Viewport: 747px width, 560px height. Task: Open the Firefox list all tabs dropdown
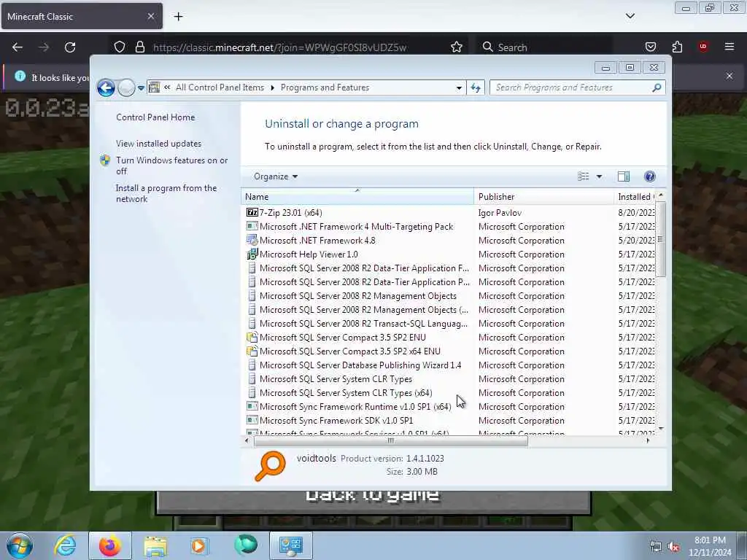[x=630, y=16]
